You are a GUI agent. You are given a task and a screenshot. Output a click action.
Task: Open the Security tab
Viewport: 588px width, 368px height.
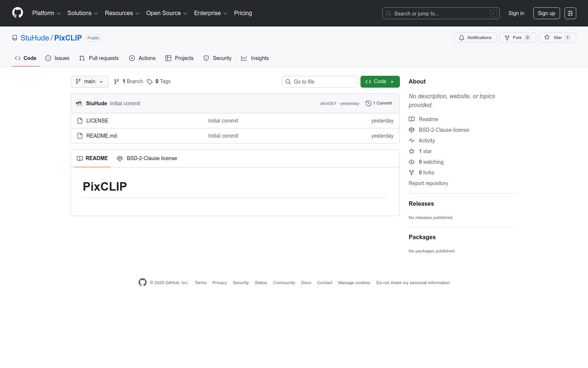click(218, 58)
